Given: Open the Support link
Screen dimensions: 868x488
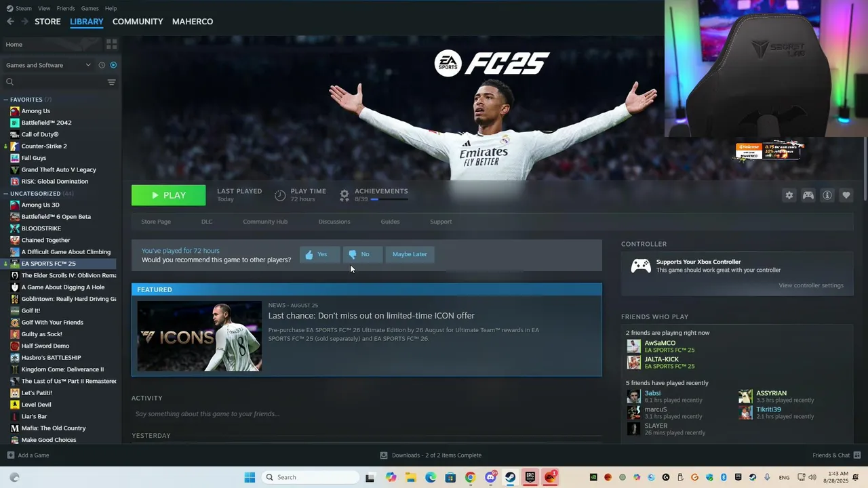Looking at the screenshot, I should pyautogui.click(x=441, y=222).
